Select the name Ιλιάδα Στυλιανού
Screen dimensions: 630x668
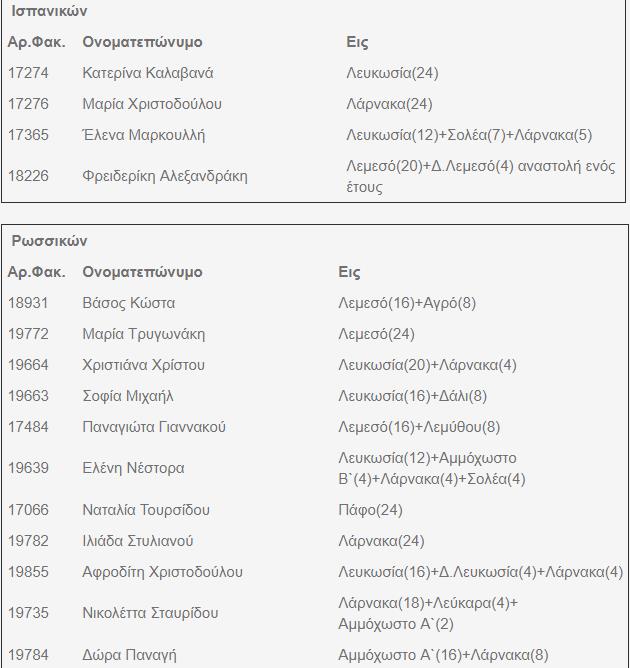coord(137,541)
